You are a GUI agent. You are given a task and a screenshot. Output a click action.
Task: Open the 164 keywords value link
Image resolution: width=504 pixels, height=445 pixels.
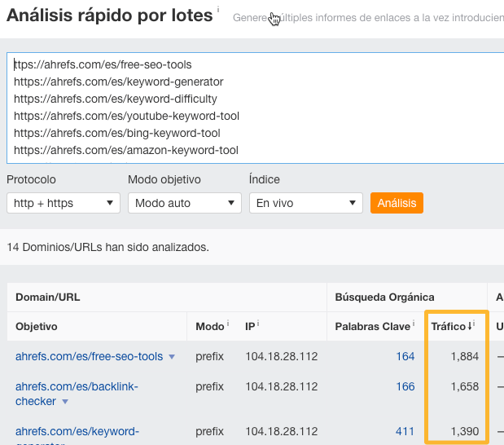click(x=405, y=356)
